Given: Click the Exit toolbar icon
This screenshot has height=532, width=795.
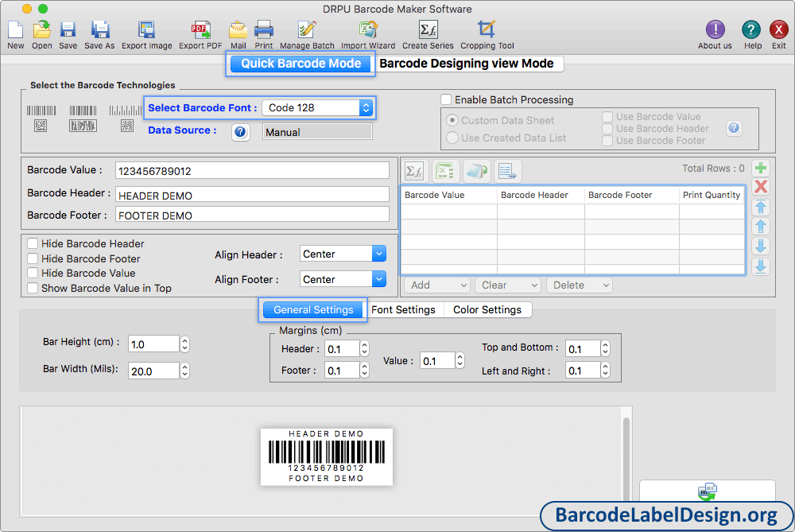Looking at the screenshot, I should click(x=778, y=30).
